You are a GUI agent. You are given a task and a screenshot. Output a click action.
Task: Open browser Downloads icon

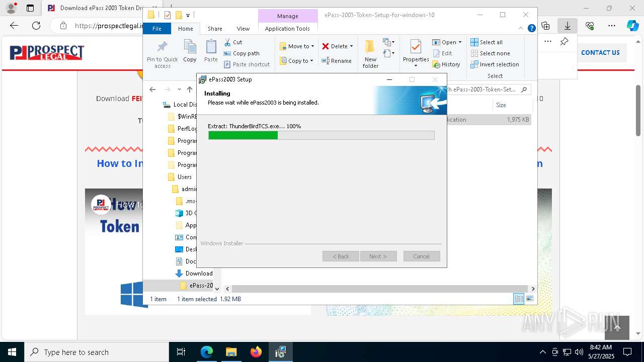[x=568, y=26]
